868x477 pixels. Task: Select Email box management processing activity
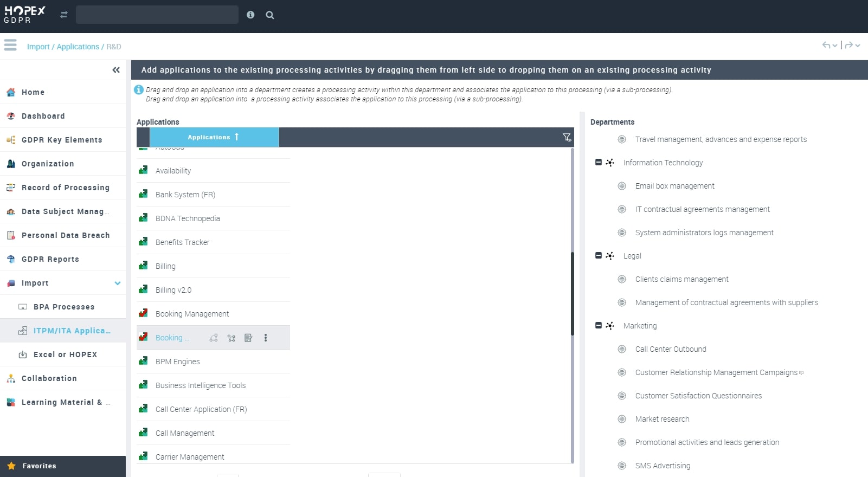click(x=674, y=186)
